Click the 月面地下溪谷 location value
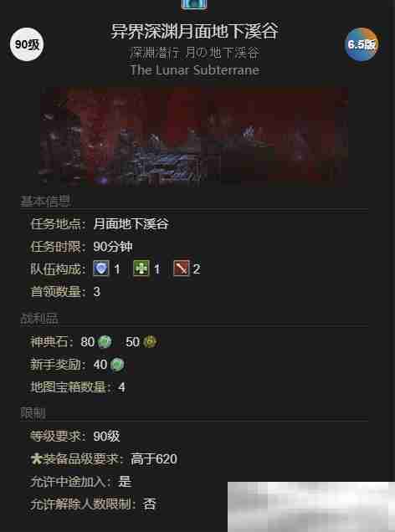The width and height of the screenshot is (395, 532). point(131,224)
